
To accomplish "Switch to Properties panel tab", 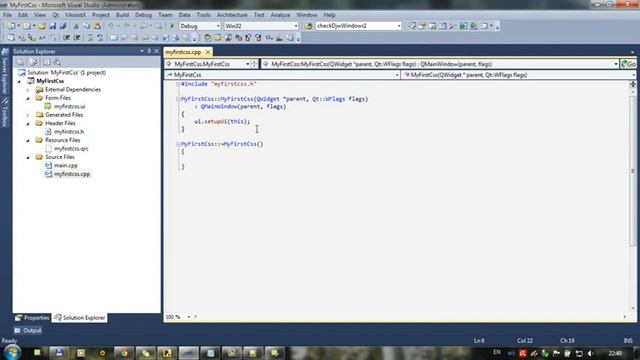I will 32,318.
